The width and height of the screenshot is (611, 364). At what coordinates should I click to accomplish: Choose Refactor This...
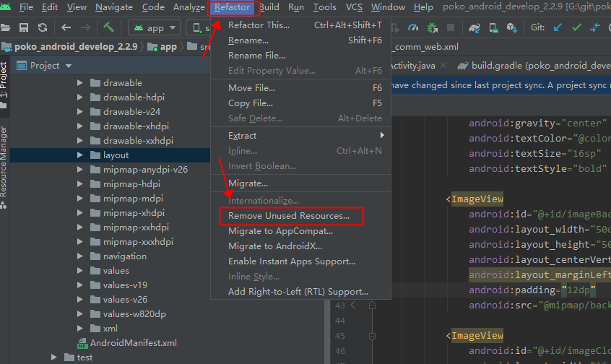301,25
